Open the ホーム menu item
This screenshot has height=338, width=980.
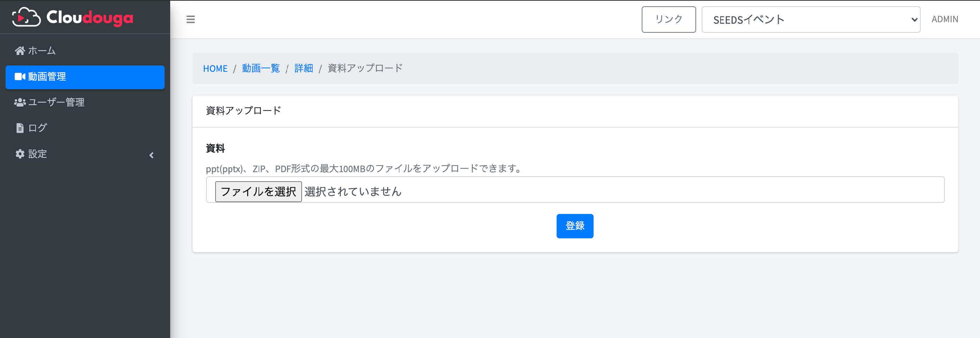click(x=85, y=51)
